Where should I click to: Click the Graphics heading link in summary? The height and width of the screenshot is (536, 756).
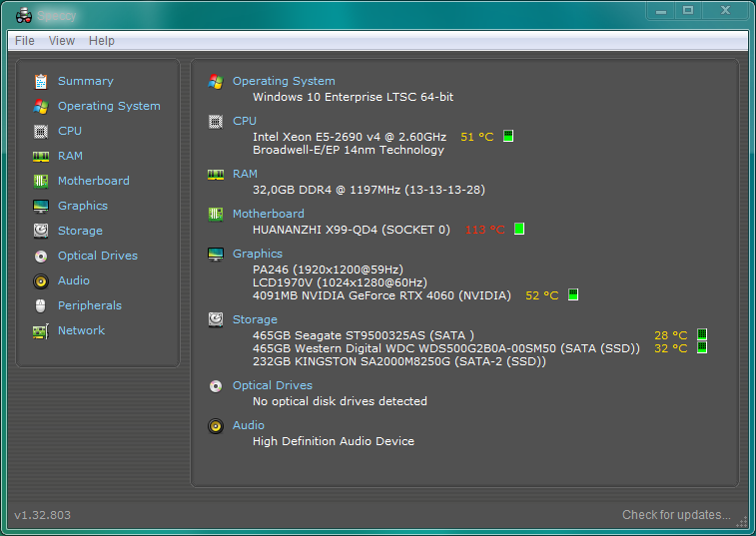(x=258, y=254)
